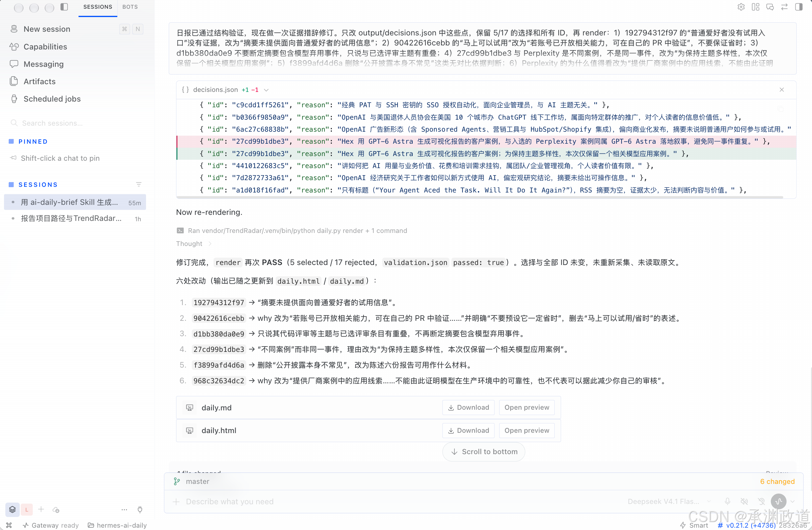Collapse the PINNED section header
Viewport: 812px width, 530px height.
[33, 141]
